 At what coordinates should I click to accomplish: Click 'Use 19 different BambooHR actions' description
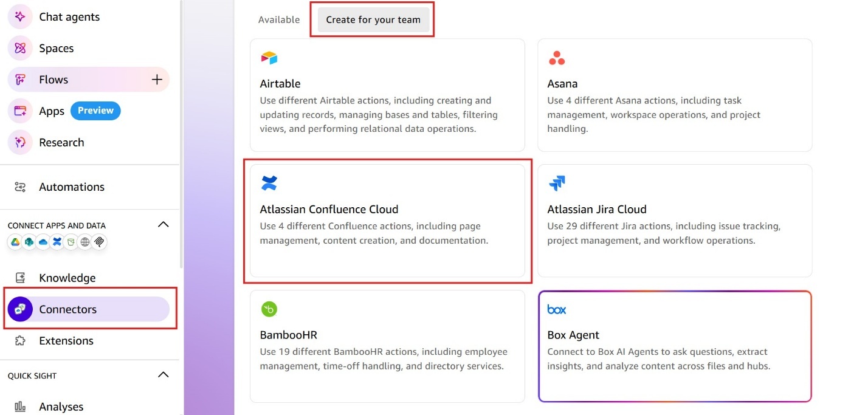point(384,359)
